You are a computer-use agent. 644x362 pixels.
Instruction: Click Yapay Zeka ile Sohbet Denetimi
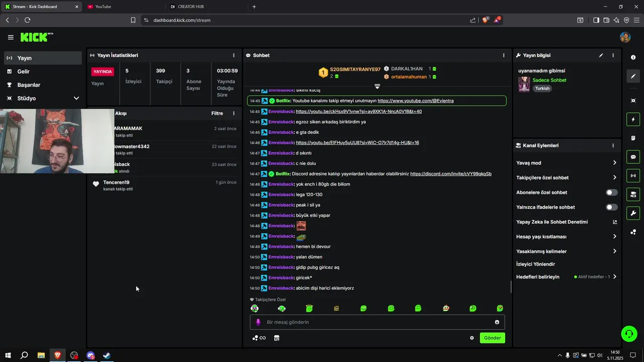pyautogui.click(x=552, y=222)
